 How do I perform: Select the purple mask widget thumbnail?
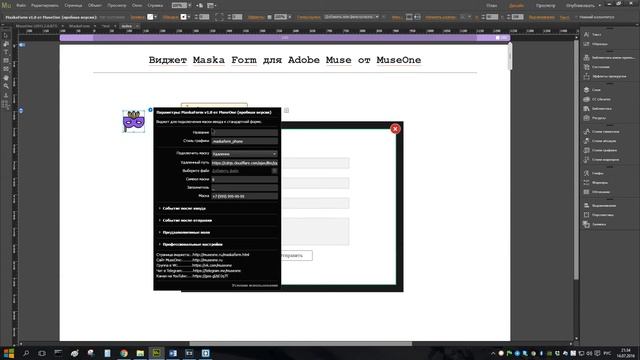tap(134, 121)
